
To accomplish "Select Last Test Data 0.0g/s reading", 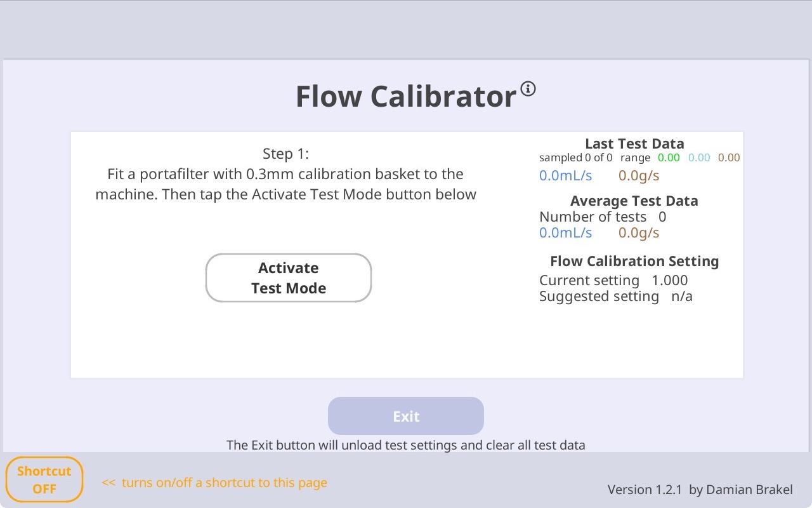I will pos(639,175).
